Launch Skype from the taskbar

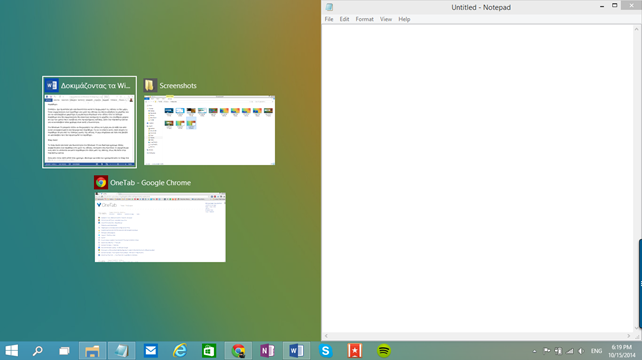click(x=326, y=351)
